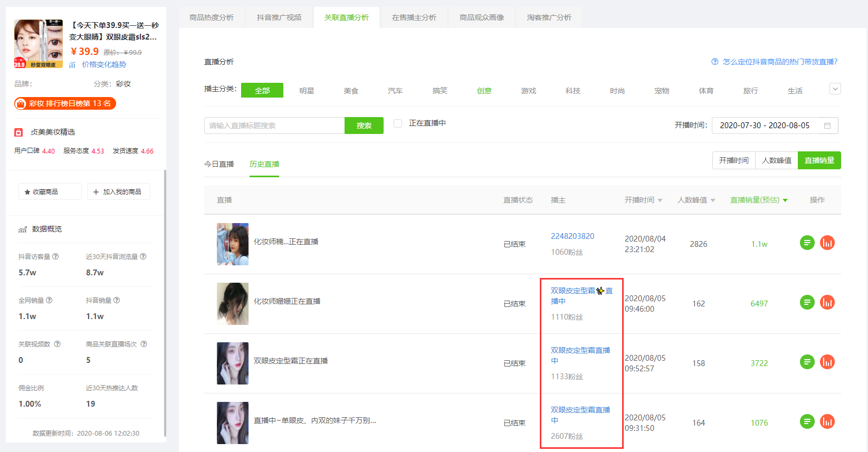
Task: Open orange chart icon for 化妆师姗姗 row
Action: [x=827, y=302]
